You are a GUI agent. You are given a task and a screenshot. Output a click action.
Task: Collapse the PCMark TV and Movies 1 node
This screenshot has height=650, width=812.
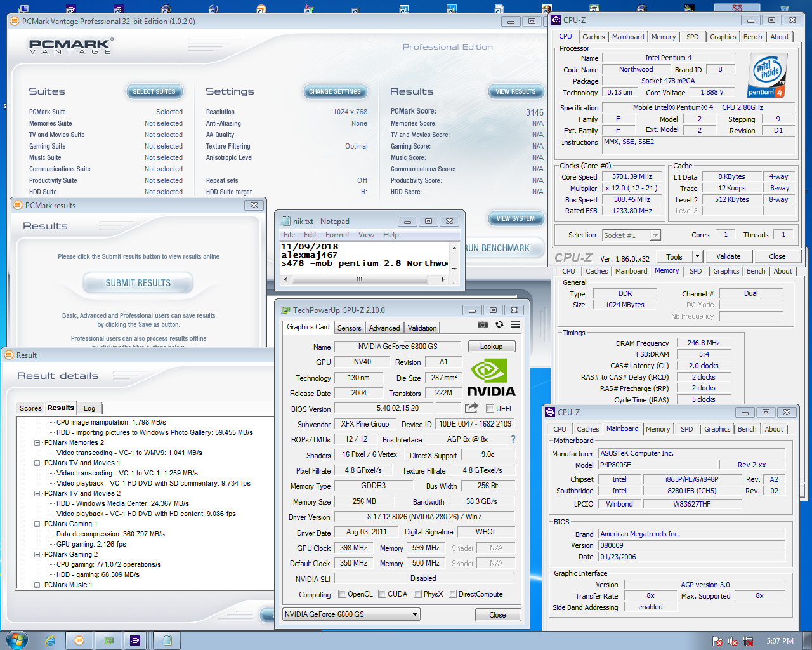coord(37,463)
